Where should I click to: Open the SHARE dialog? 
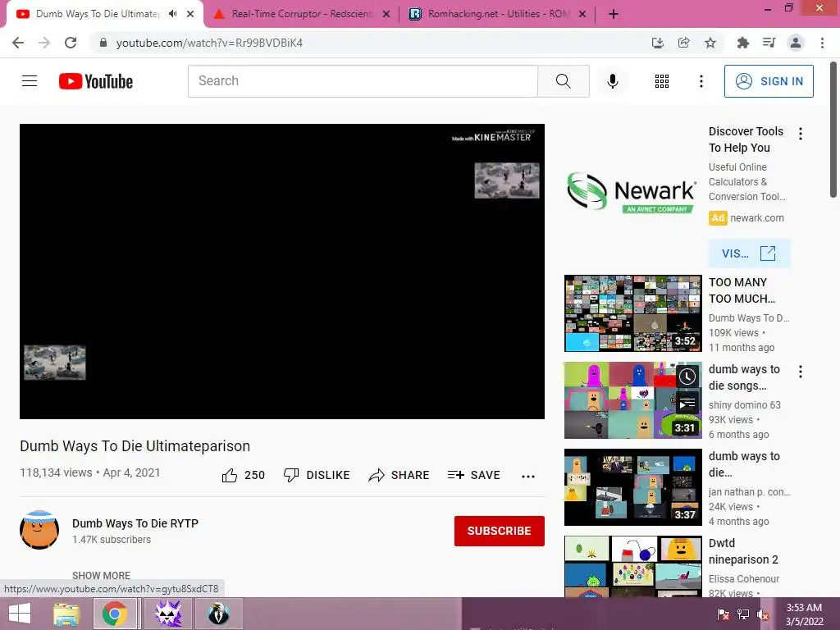399,475
